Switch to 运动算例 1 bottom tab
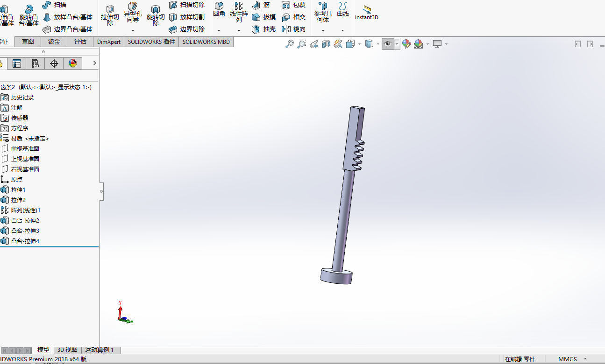605x364 pixels. pos(99,350)
